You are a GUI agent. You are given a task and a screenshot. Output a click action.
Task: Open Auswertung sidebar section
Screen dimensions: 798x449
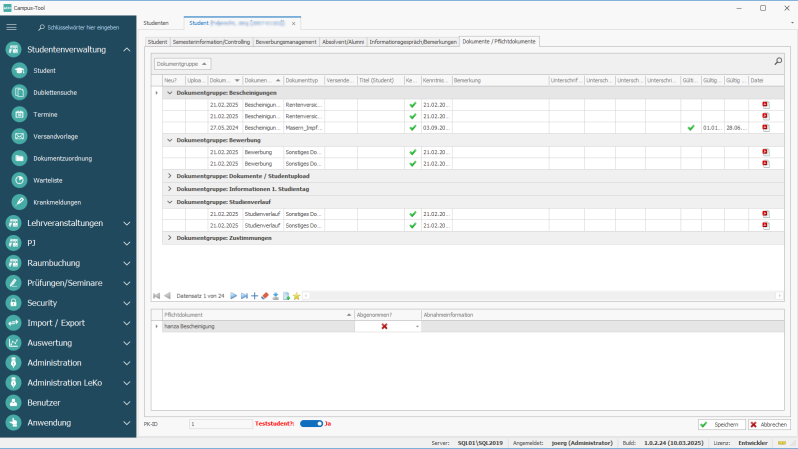[x=68, y=343]
